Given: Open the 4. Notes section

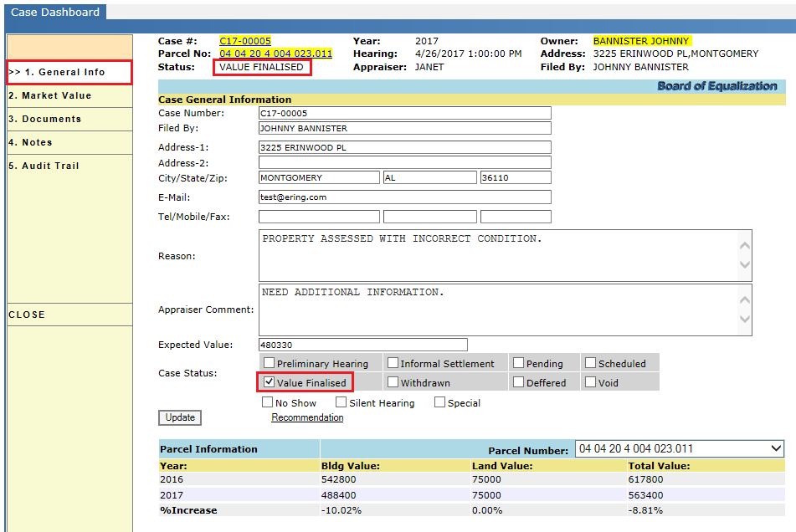Looking at the screenshot, I should (69, 142).
